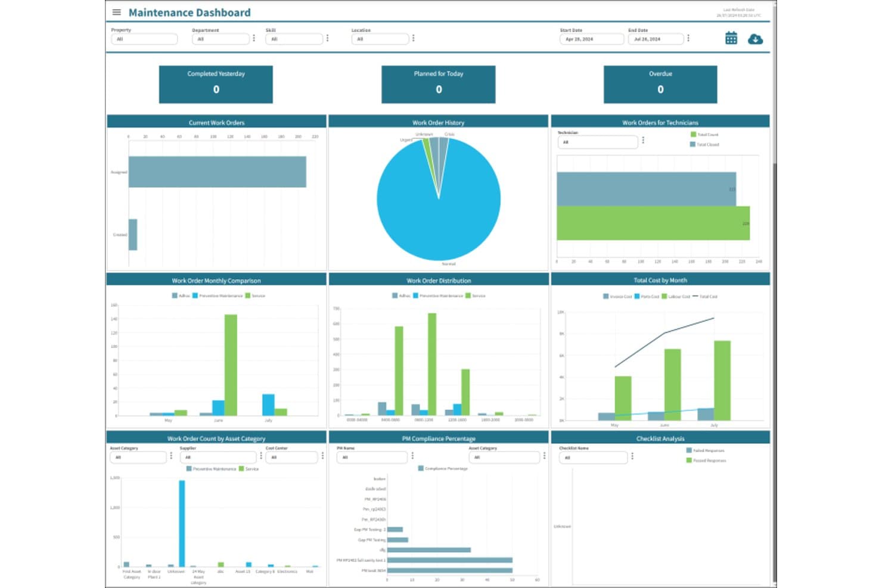The image size is (882, 588).
Task: Click the Maintenance Dashboard title
Action: click(x=190, y=13)
